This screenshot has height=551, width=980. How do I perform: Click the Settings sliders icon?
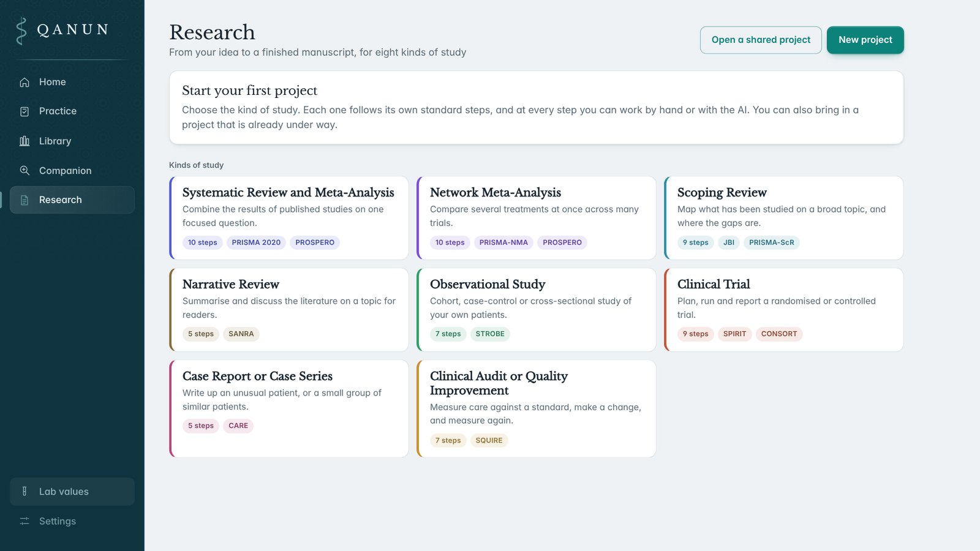tap(24, 521)
